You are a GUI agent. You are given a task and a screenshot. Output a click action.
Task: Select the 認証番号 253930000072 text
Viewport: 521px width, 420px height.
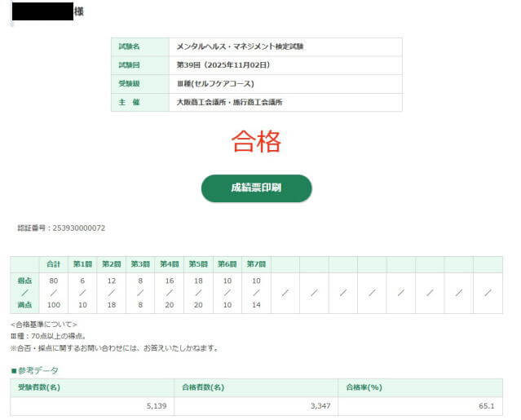tap(61, 228)
